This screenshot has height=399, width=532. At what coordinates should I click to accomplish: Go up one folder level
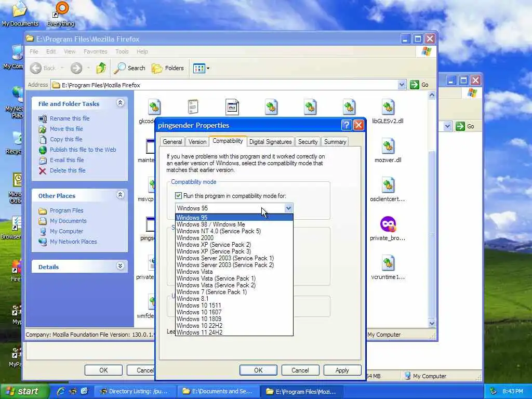click(x=101, y=68)
